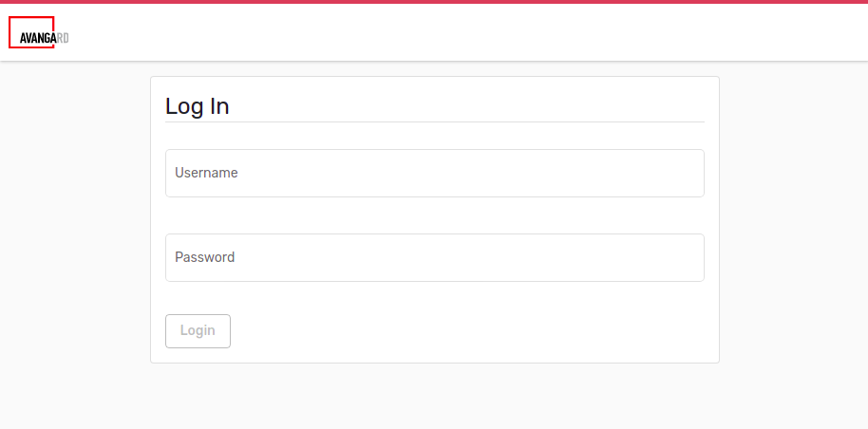Screen dimensions: 868x429
Task: Click the gray RD letters of the logo
Action: (63, 38)
